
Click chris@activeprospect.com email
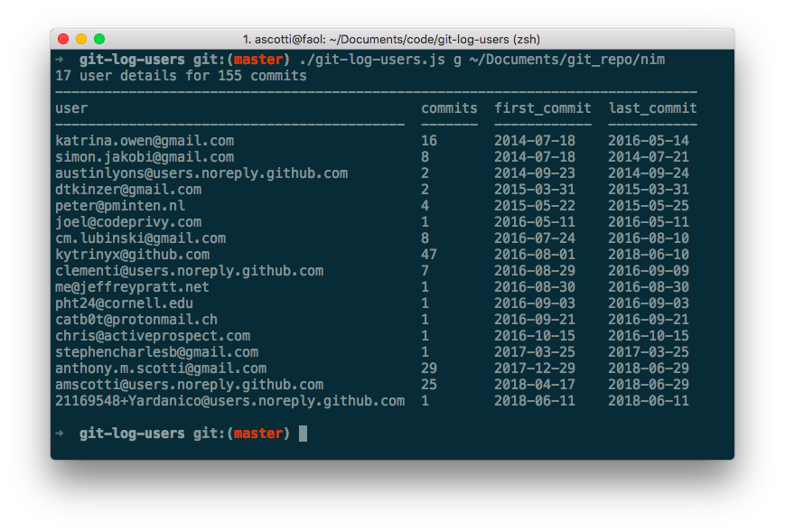click(153, 336)
